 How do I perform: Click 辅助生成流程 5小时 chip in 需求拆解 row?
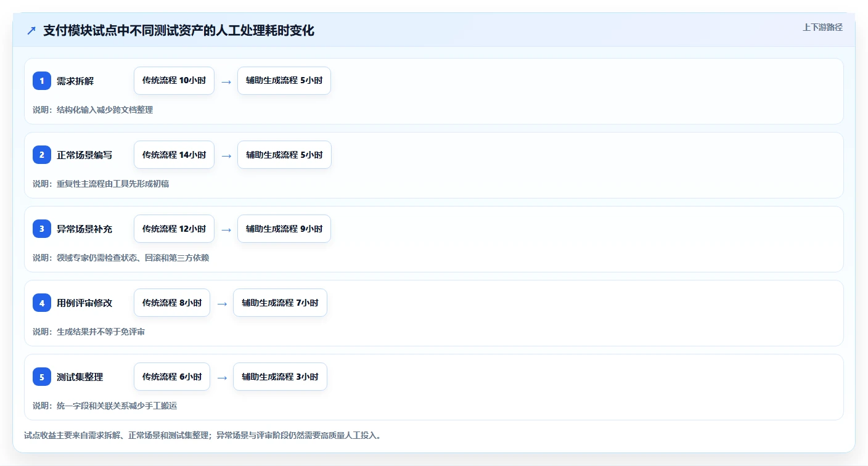[284, 81]
